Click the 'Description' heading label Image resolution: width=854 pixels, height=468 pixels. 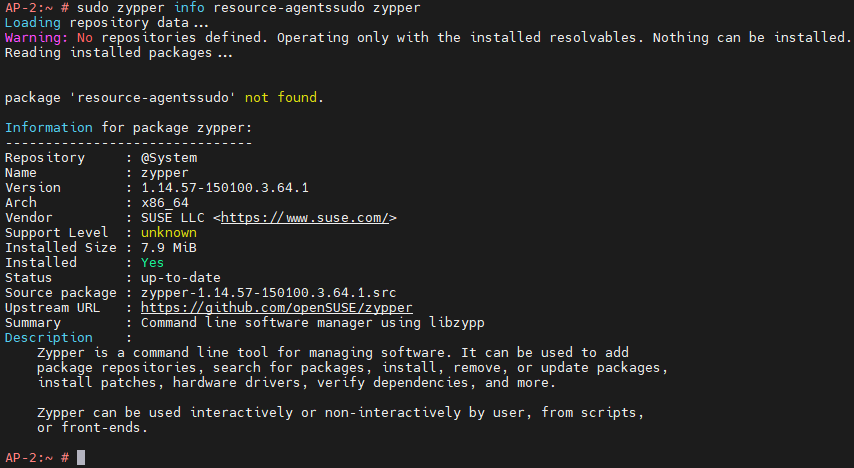point(48,338)
